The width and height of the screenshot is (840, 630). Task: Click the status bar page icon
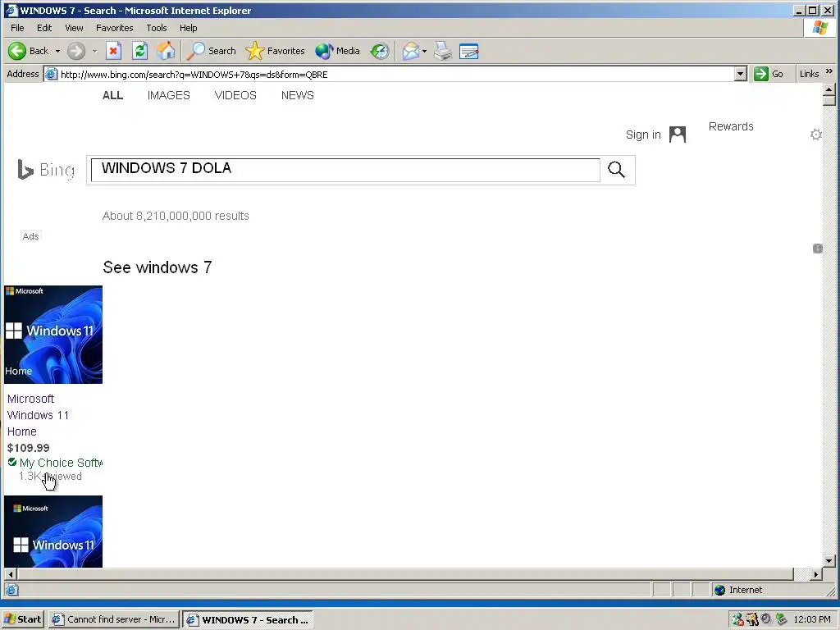11,590
